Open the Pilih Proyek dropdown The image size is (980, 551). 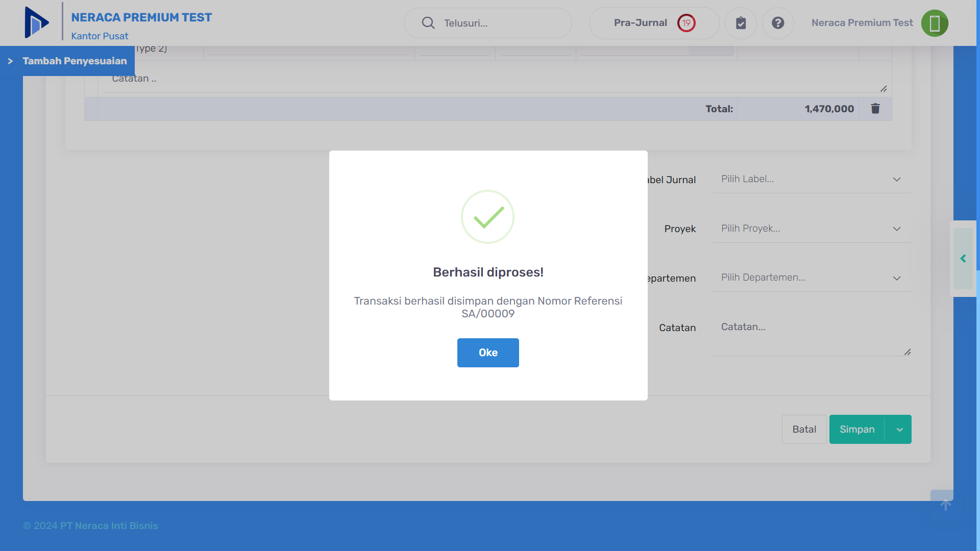811,229
